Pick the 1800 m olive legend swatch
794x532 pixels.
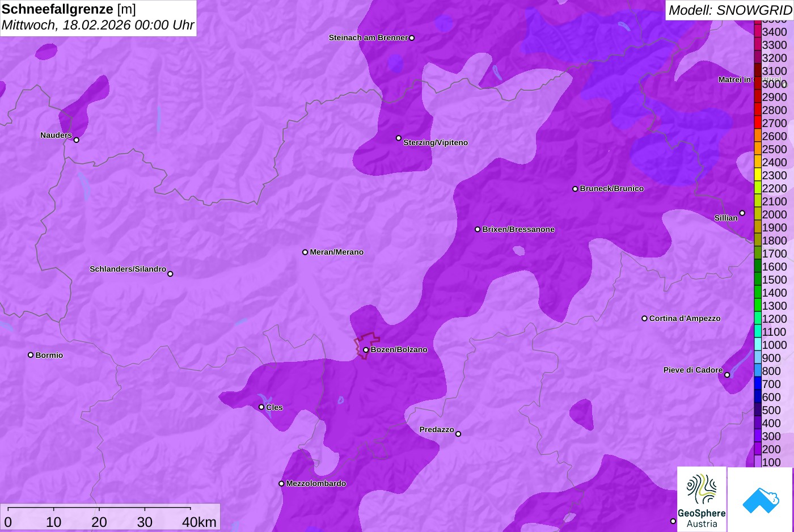(757, 240)
